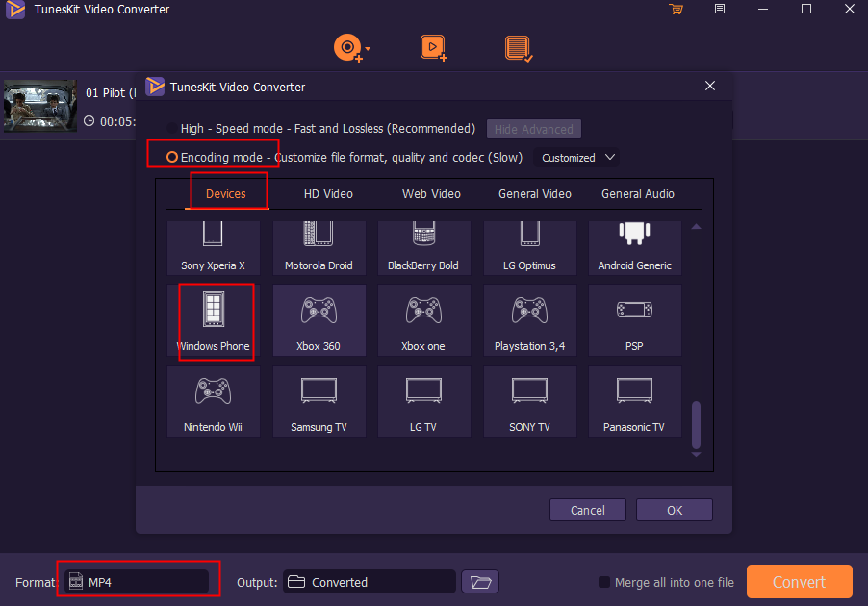Screen dimensions: 868x606
Task: Choose the Sony Xperia X device
Action: tap(213, 248)
